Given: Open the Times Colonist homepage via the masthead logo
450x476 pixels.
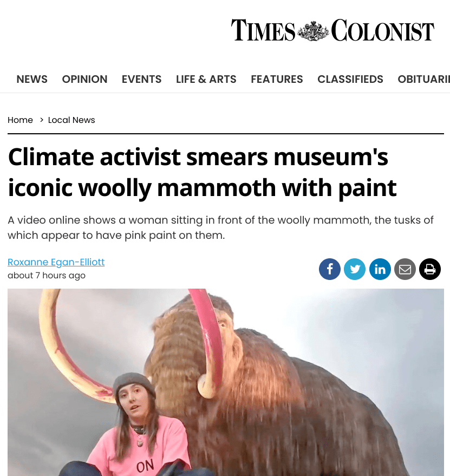Looking at the screenshot, I should coord(332,30).
